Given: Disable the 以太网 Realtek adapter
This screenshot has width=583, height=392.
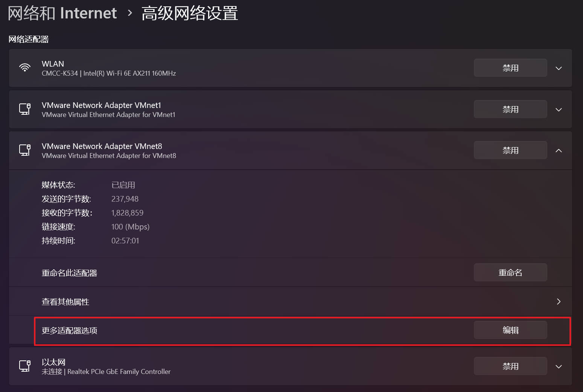Looking at the screenshot, I should tap(510, 366).
